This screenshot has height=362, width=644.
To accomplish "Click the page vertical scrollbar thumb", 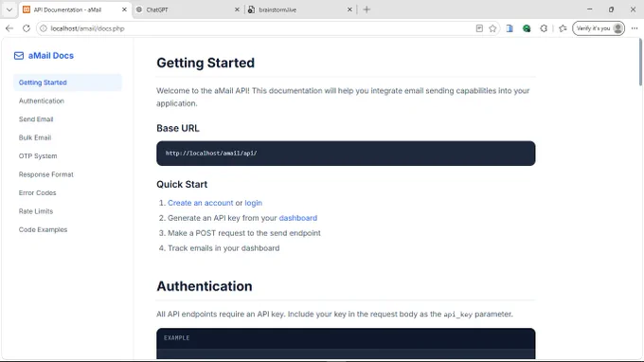I will pos(640,62).
